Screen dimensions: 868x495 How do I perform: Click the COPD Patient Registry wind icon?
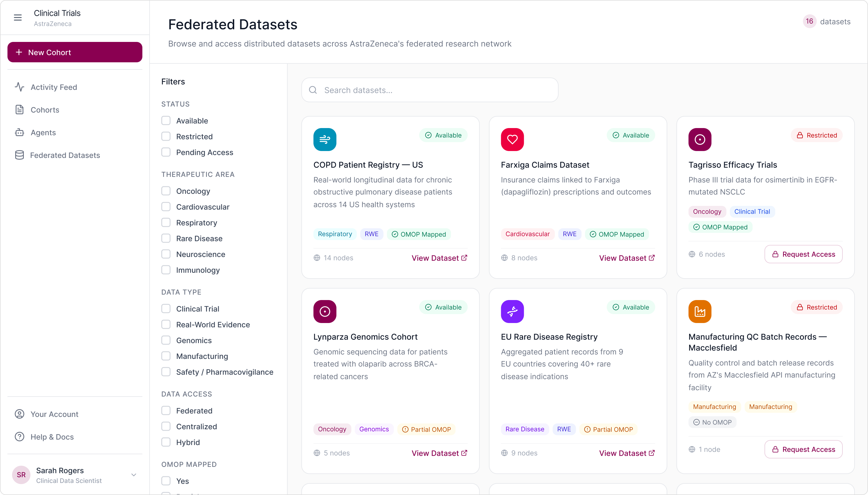click(x=325, y=139)
